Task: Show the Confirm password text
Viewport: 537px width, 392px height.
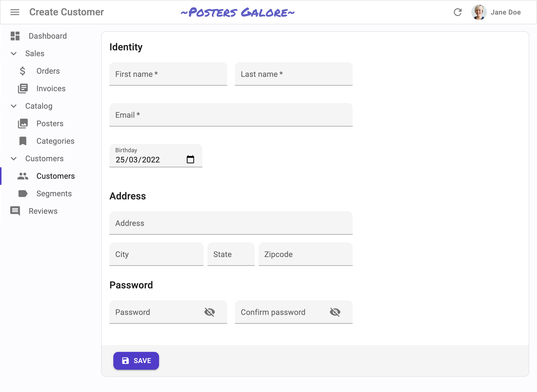Action: [x=335, y=312]
